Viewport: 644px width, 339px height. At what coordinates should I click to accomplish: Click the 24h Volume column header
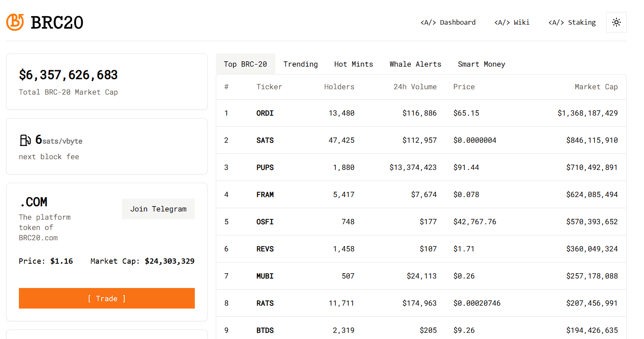pos(415,87)
